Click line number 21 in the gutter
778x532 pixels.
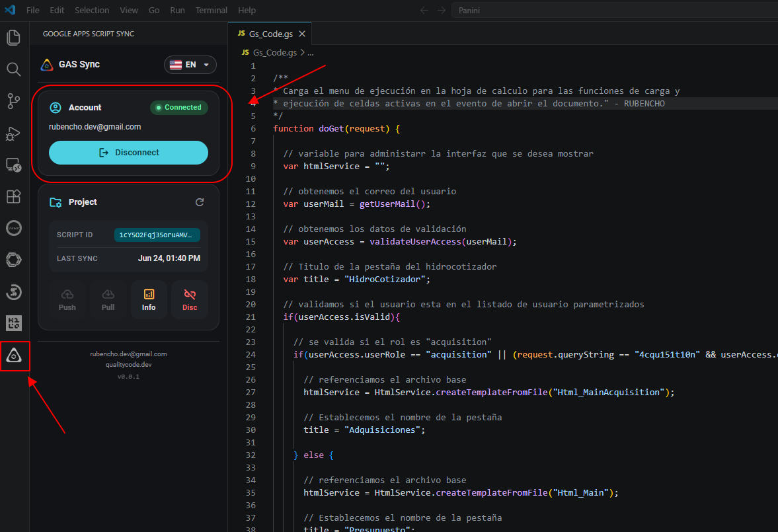pos(251,317)
